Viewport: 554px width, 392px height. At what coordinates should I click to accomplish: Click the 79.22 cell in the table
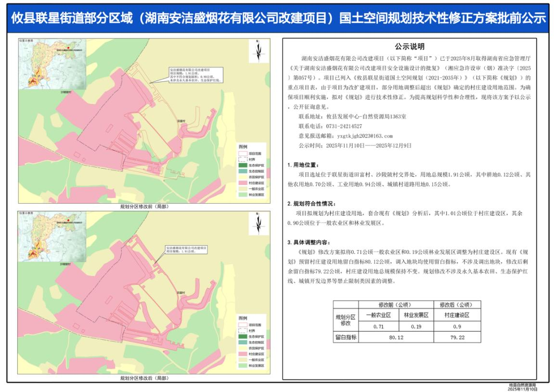tap(457, 338)
